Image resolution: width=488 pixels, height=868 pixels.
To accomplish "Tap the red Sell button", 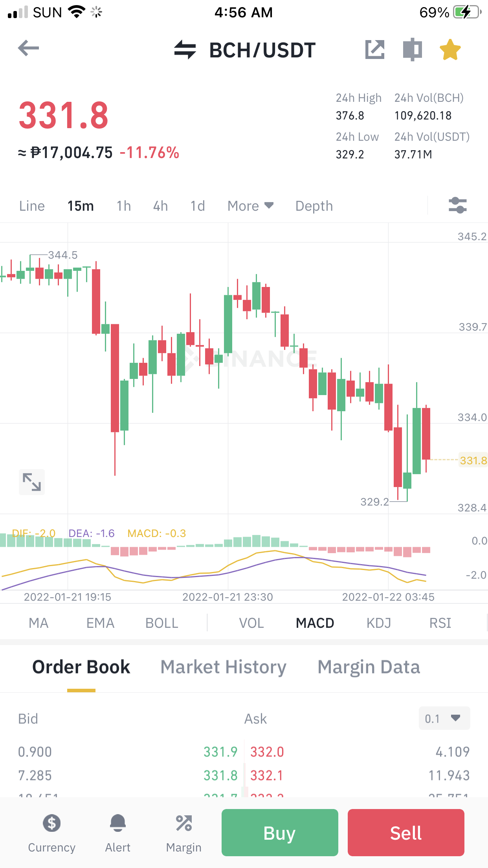I will tap(406, 833).
